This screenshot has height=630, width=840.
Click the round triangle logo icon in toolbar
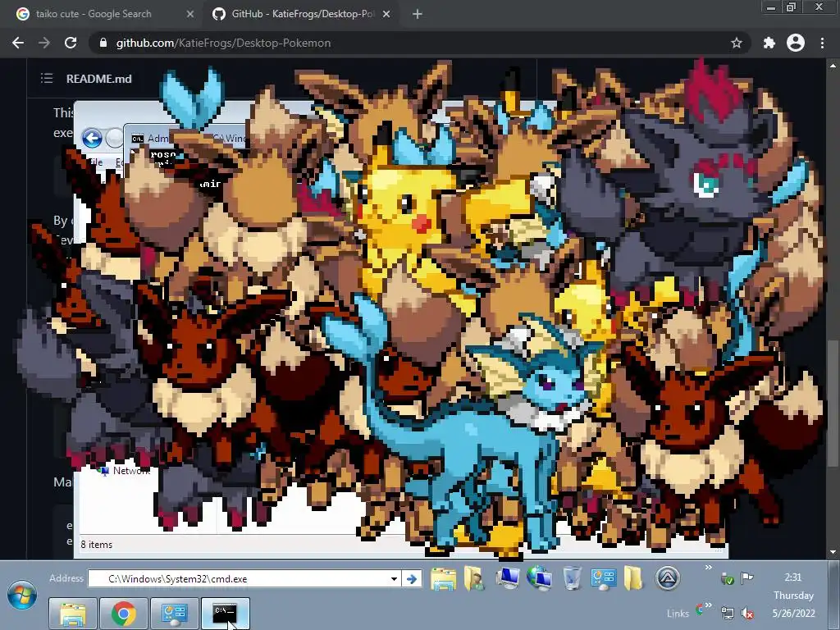coord(668,578)
